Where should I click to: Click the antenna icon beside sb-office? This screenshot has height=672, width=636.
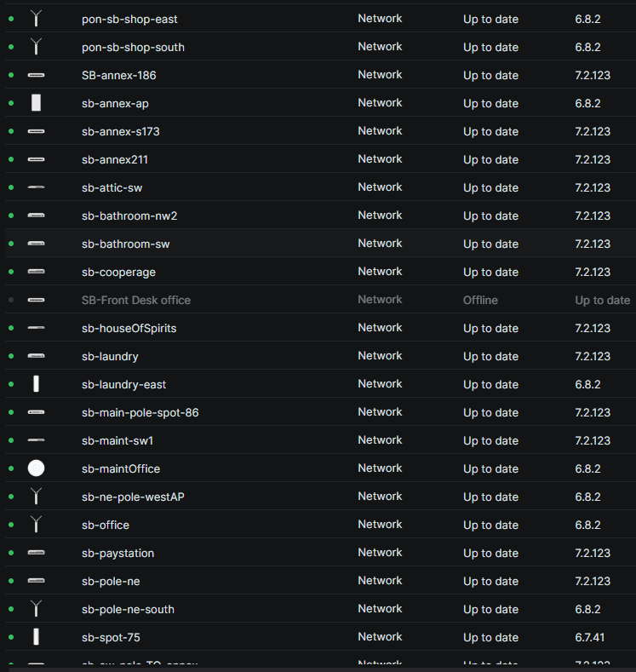pos(36,525)
